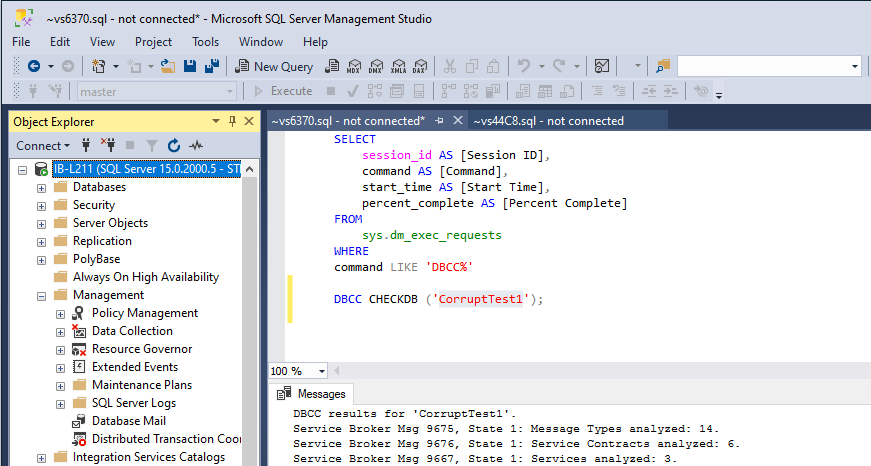Click the New Query button
871x466 pixels.
click(x=274, y=67)
